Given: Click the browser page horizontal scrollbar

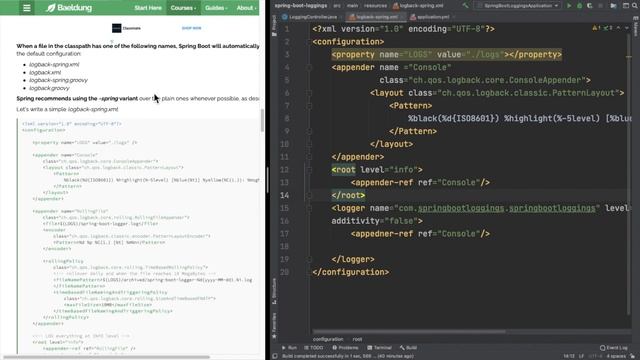Looking at the screenshot, I should pyautogui.click(x=107, y=357).
